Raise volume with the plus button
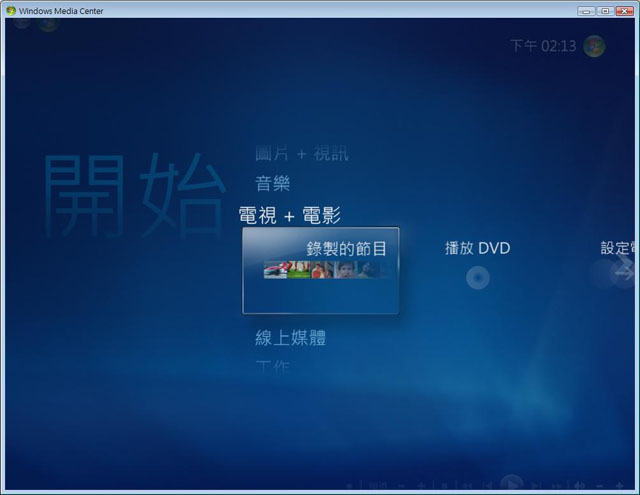 [619, 486]
